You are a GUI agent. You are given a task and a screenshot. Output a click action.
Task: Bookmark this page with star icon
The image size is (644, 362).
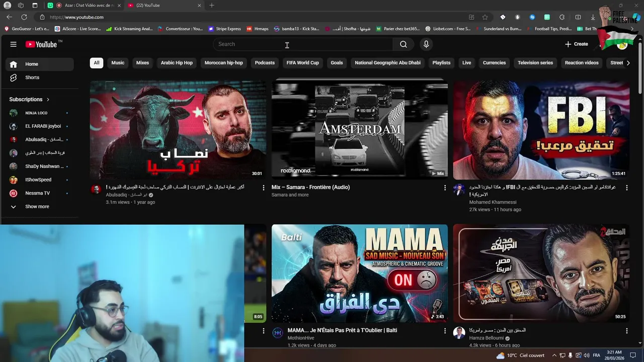coord(485,17)
